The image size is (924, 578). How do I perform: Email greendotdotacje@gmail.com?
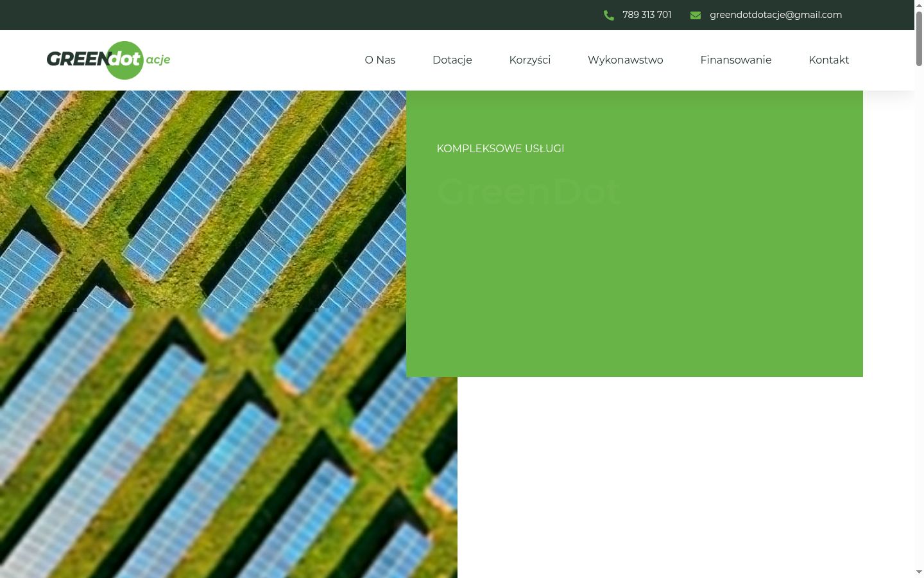coord(776,15)
